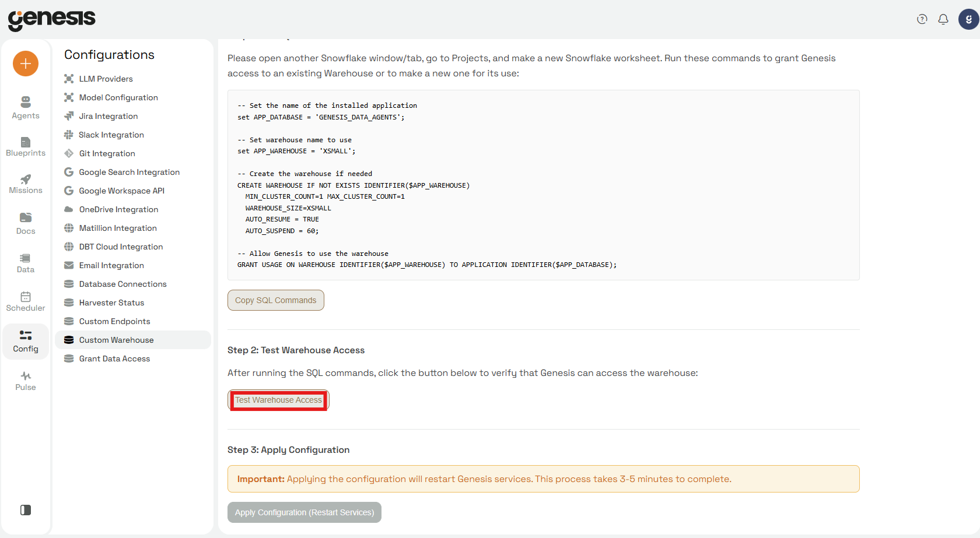Click Apply Configuration (Restart Services) button
Image resolution: width=980 pixels, height=538 pixels.
[304, 512]
